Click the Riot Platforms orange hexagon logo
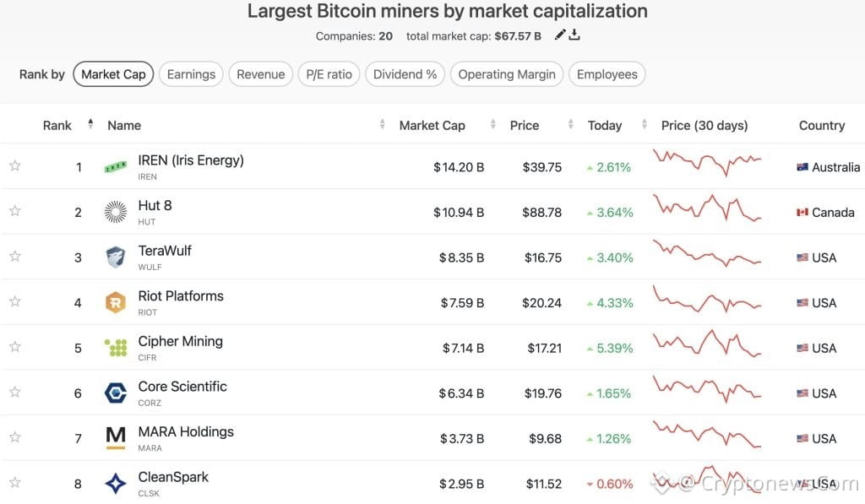This screenshot has height=504, width=865. coord(115,302)
